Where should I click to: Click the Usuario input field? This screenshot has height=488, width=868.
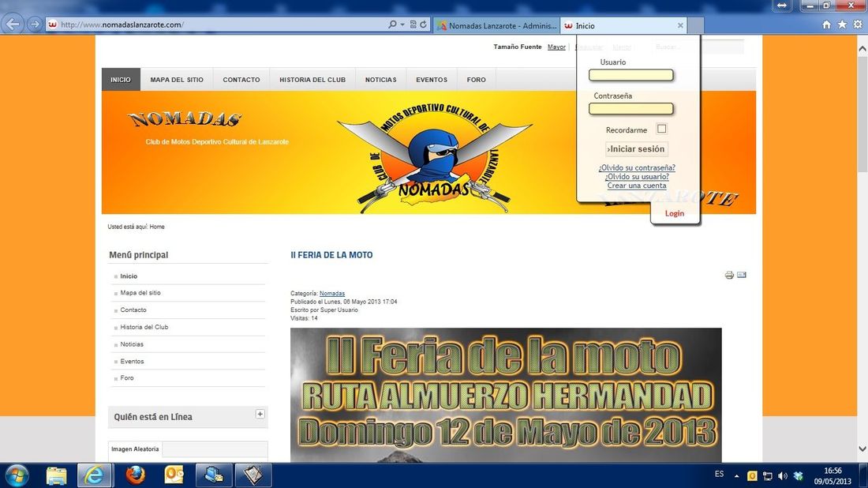pos(631,75)
